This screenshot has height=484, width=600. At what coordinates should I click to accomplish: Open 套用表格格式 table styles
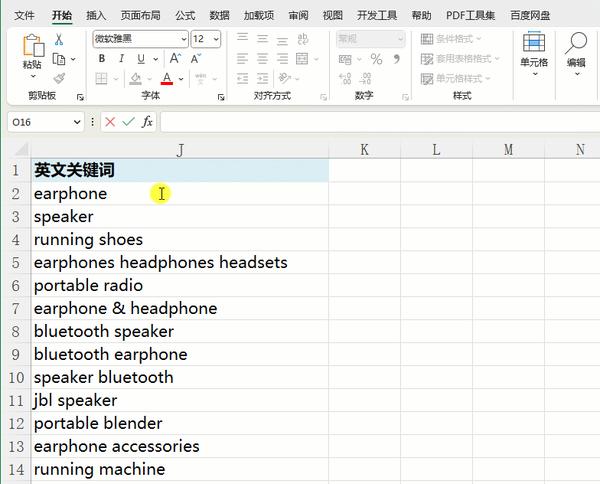coord(460,59)
